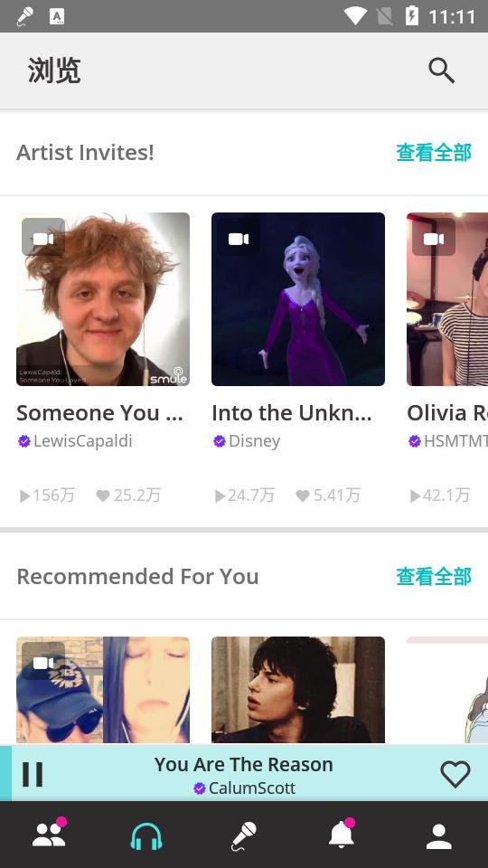Tap the video badge on Lewis Capaldi thumbnail
The image size is (488, 868).
pos(43,238)
